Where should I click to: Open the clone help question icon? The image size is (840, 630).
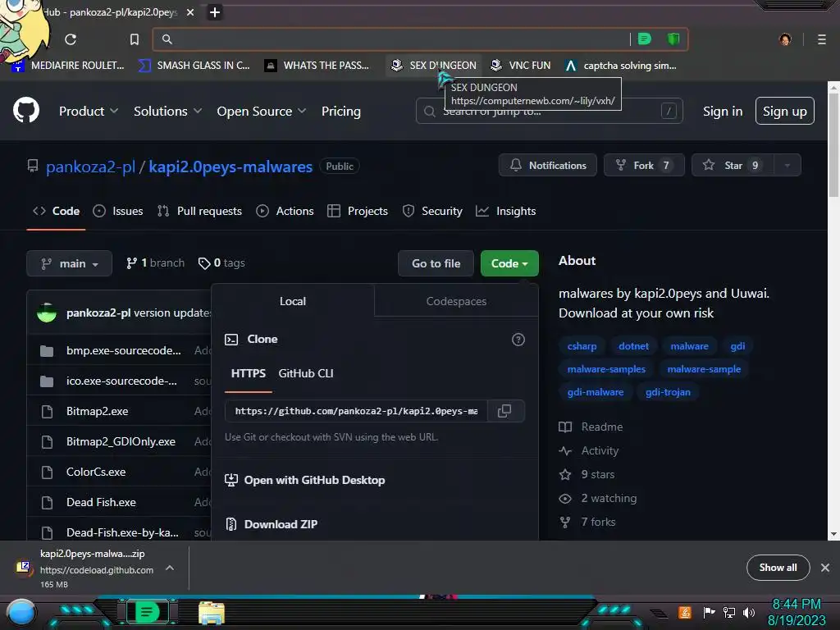(x=518, y=339)
